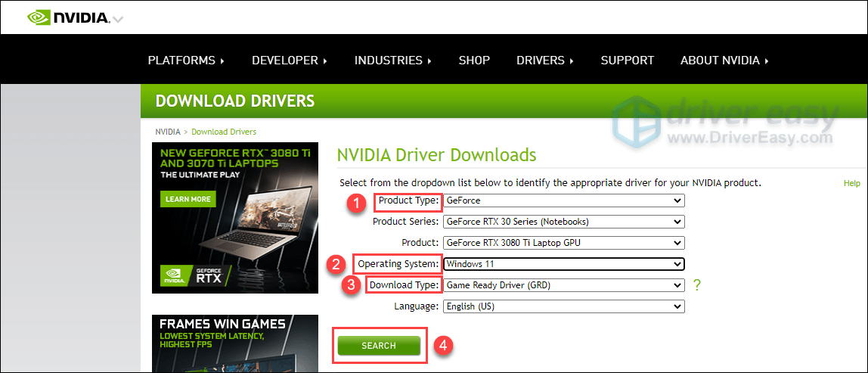The image size is (868, 373).
Task: Open the Product Series dropdown
Action: tap(564, 222)
